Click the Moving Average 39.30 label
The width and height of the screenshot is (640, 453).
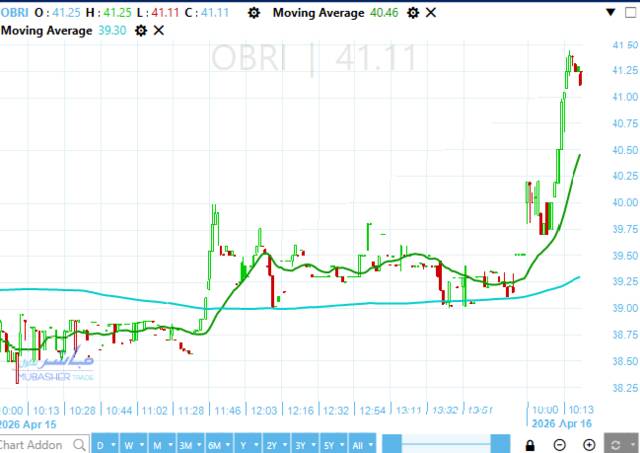47,31
